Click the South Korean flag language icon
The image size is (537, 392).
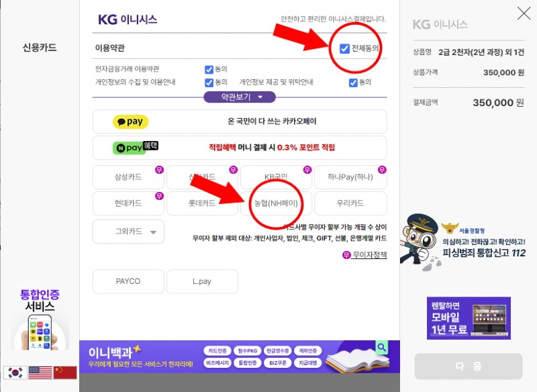pyautogui.click(x=15, y=373)
